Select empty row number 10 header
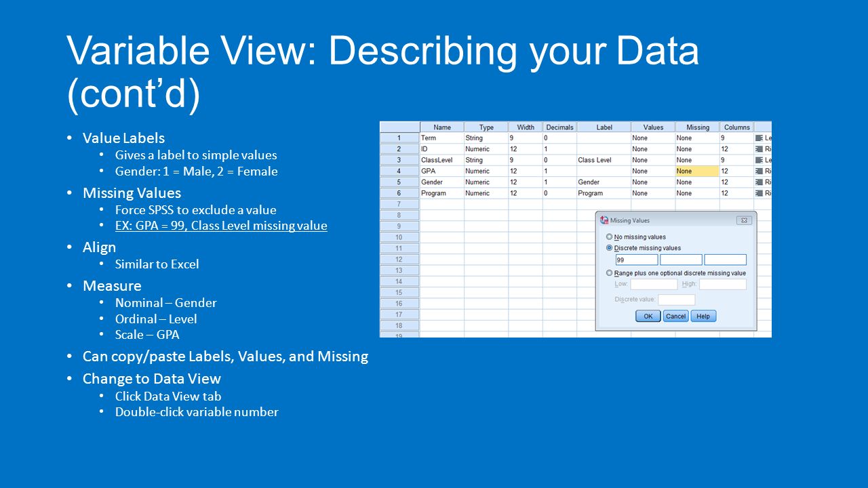The image size is (868, 488). (x=399, y=237)
